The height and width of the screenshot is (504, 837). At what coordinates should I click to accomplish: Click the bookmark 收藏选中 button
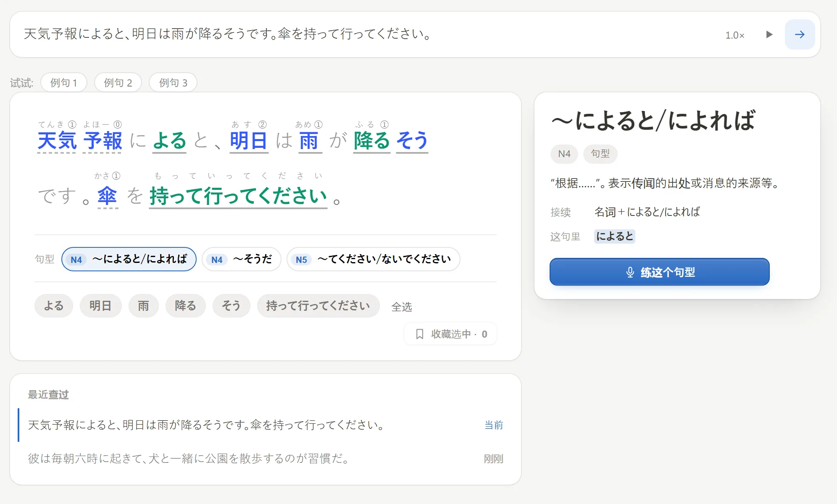point(450,334)
